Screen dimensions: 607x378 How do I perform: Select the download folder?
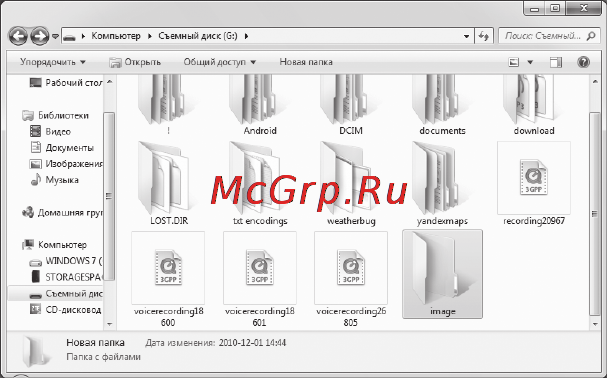pyautogui.click(x=533, y=105)
